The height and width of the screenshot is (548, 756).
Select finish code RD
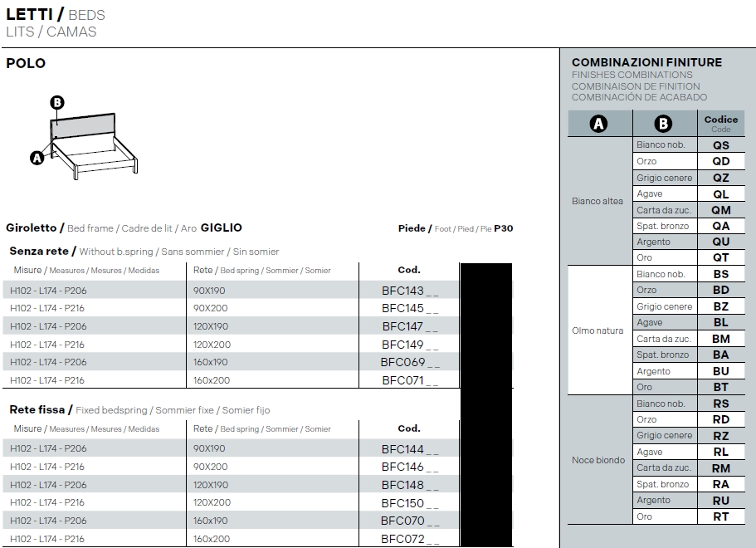click(x=721, y=419)
